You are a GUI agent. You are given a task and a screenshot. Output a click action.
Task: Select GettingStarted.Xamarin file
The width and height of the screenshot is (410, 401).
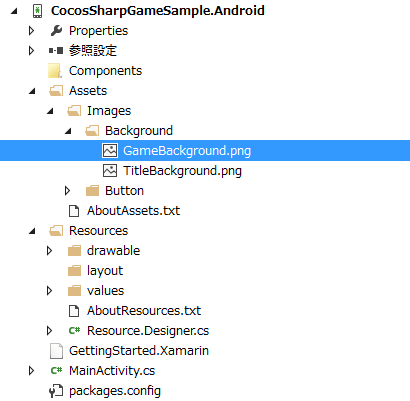pyautogui.click(x=139, y=351)
